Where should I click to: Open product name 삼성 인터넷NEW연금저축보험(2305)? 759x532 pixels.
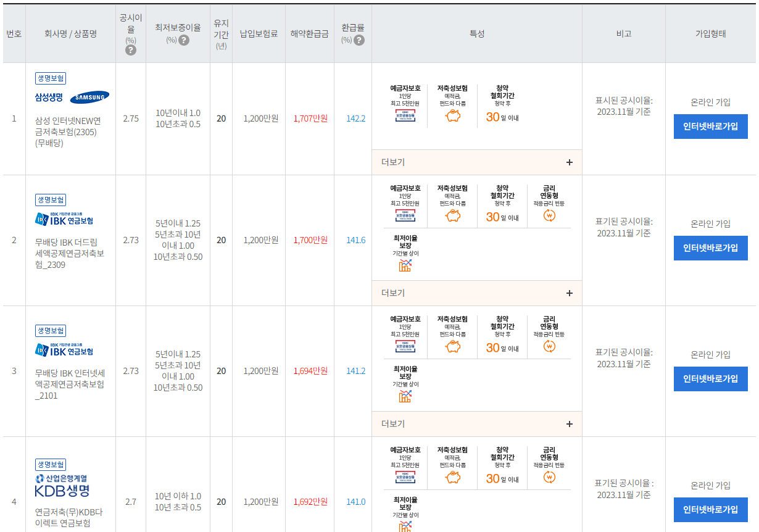[x=68, y=132]
